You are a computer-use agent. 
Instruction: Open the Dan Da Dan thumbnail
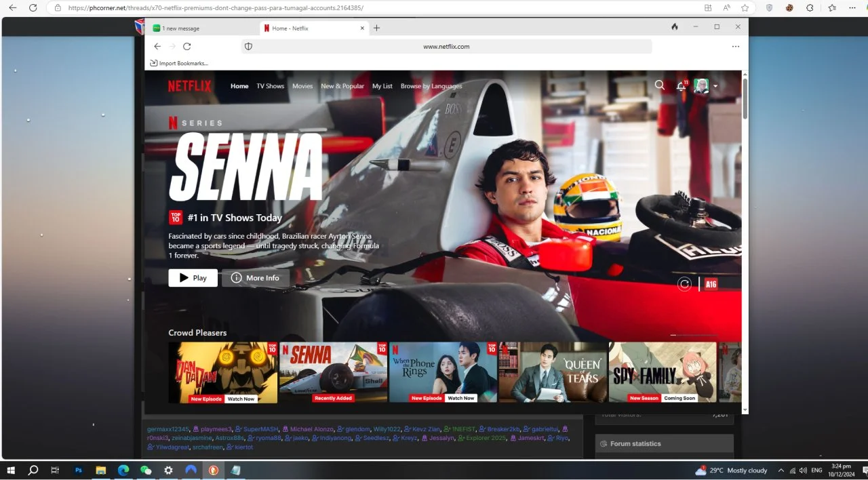pos(223,372)
